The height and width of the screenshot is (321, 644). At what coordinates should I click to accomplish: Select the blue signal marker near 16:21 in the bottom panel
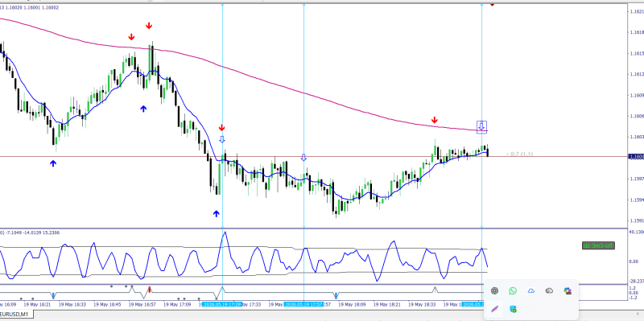coord(53,295)
